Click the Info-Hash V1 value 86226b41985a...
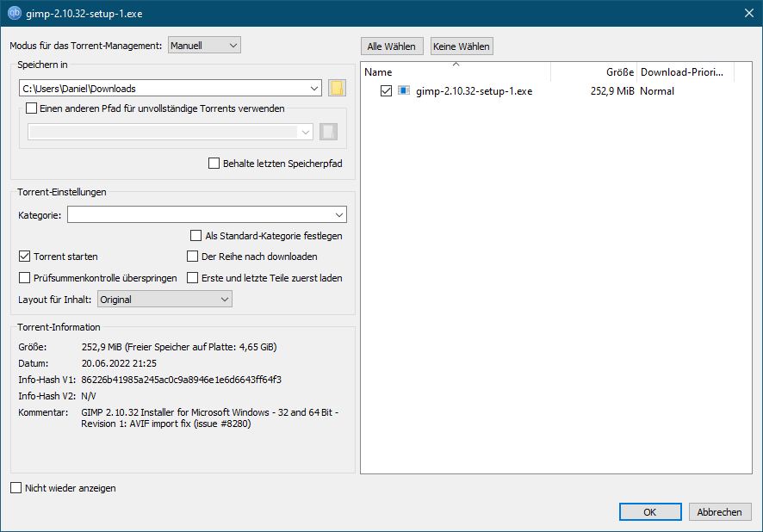763x532 pixels. point(181,380)
